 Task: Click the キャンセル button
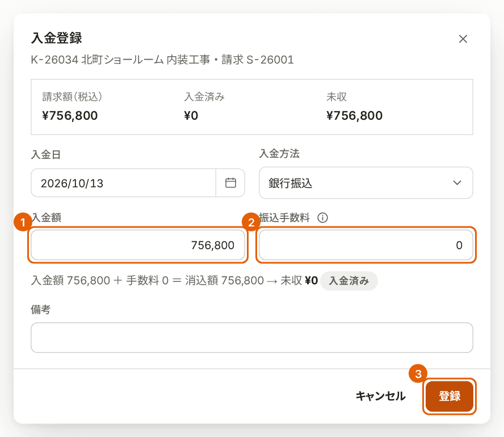(381, 396)
